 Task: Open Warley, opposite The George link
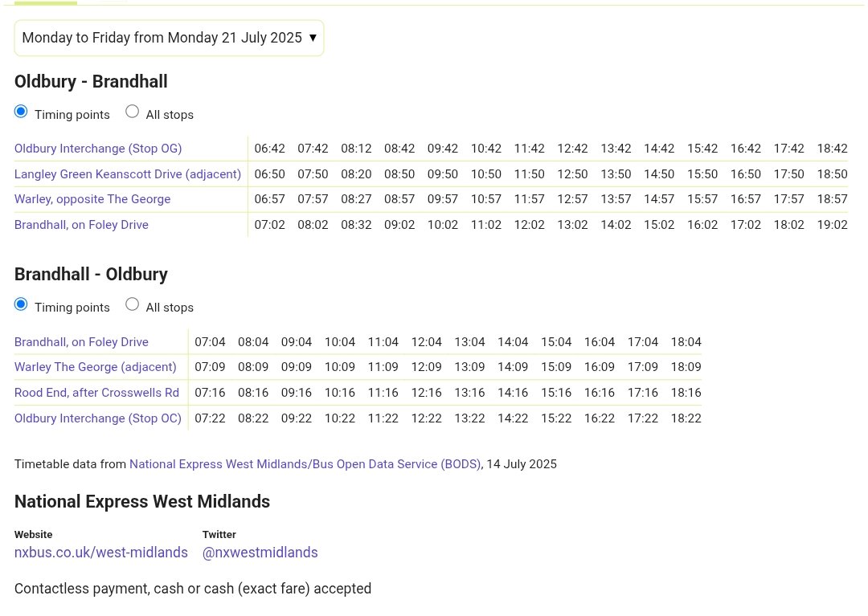click(92, 199)
